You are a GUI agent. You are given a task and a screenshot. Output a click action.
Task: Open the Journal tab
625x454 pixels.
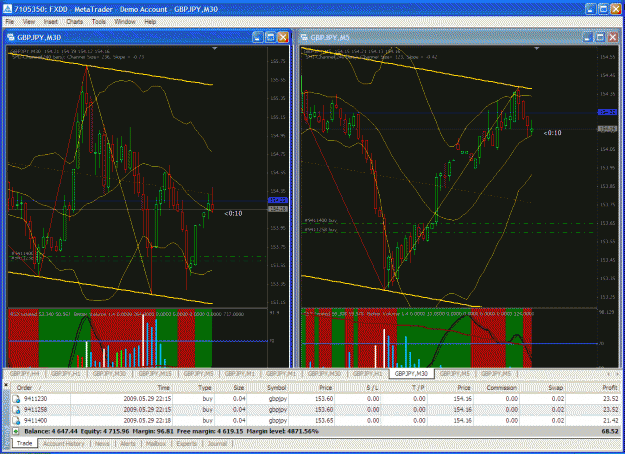click(217, 444)
